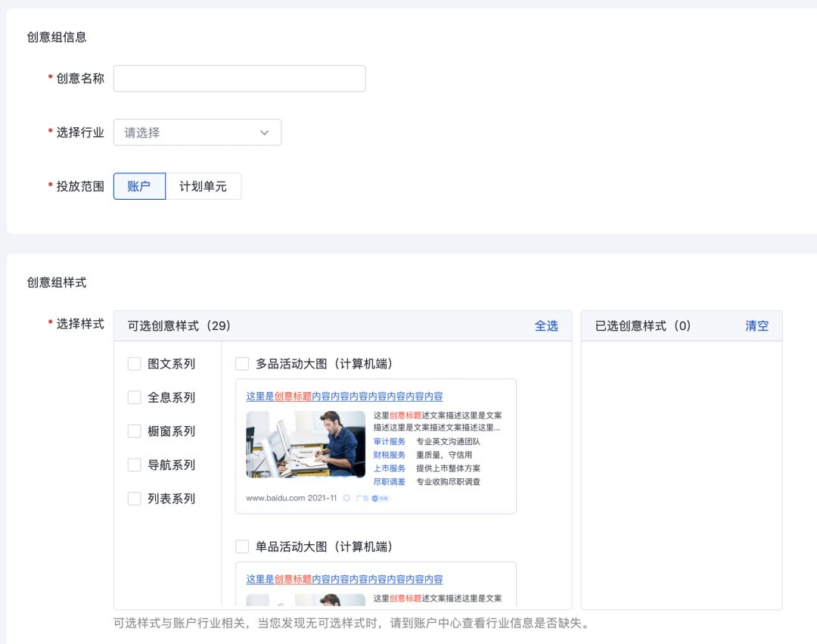Click the 全选 link to select all styles
Screen dimensions: 817x644
coord(546,325)
